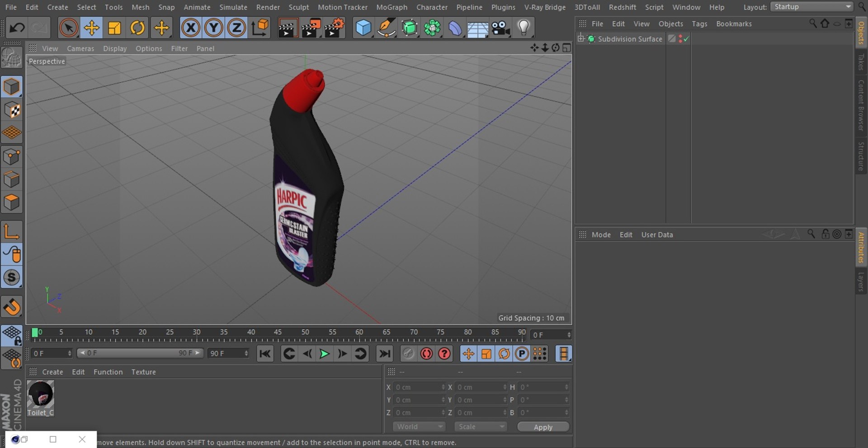Click the X position input field
The width and height of the screenshot is (868, 448).
tap(419, 387)
